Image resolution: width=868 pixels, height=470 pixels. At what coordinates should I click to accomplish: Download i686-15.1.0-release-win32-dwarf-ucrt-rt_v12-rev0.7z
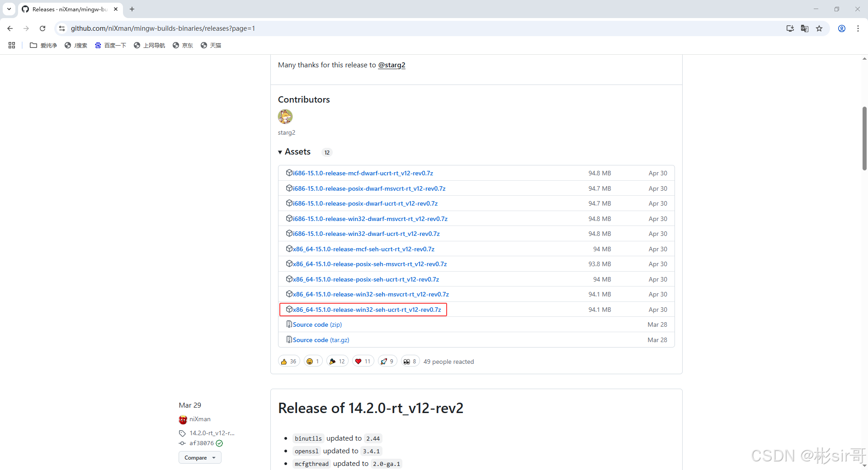(366, 234)
